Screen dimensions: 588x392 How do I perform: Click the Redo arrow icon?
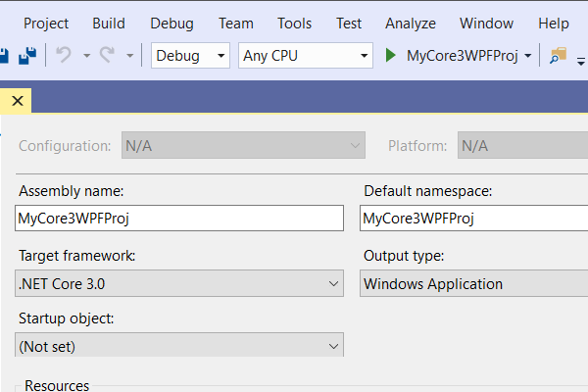[x=108, y=56]
